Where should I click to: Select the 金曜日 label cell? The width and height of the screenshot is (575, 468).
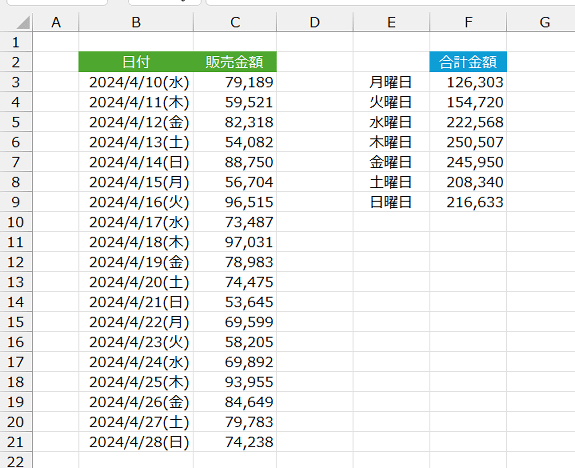(391, 162)
